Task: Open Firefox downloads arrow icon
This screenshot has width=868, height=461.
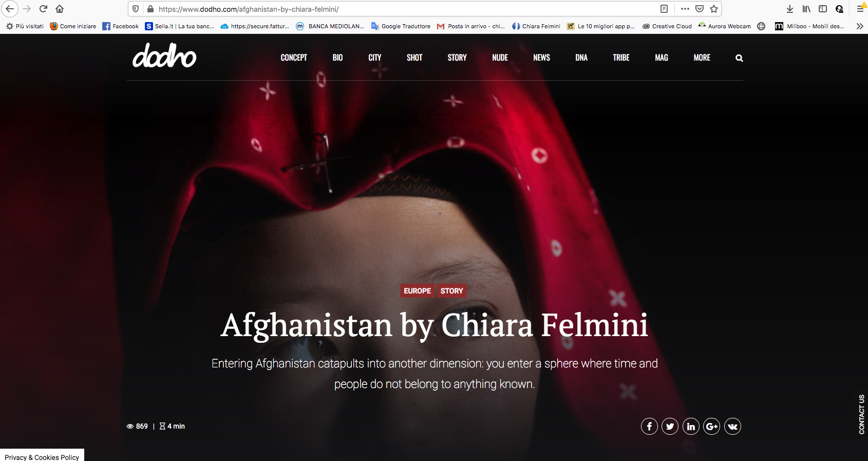Action: pyautogui.click(x=790, y=9)
